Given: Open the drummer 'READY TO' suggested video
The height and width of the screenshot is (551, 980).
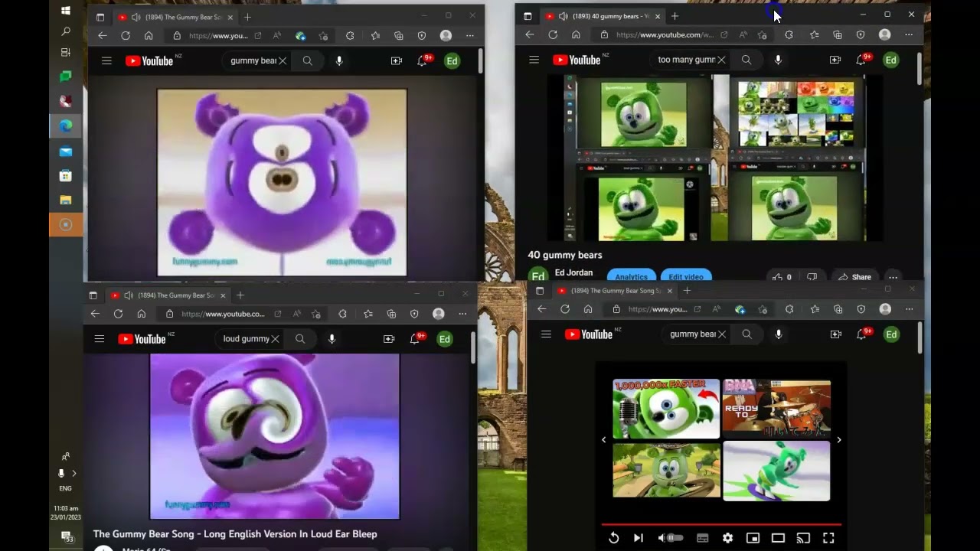Looking at the screenshot, I should pos(776,409).
